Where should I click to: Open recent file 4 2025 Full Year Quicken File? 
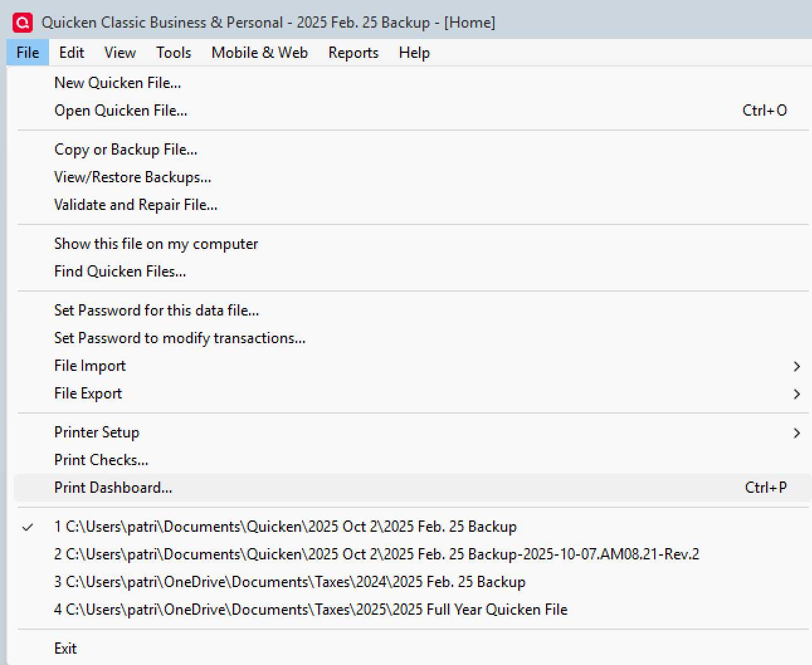pos(413,610)
